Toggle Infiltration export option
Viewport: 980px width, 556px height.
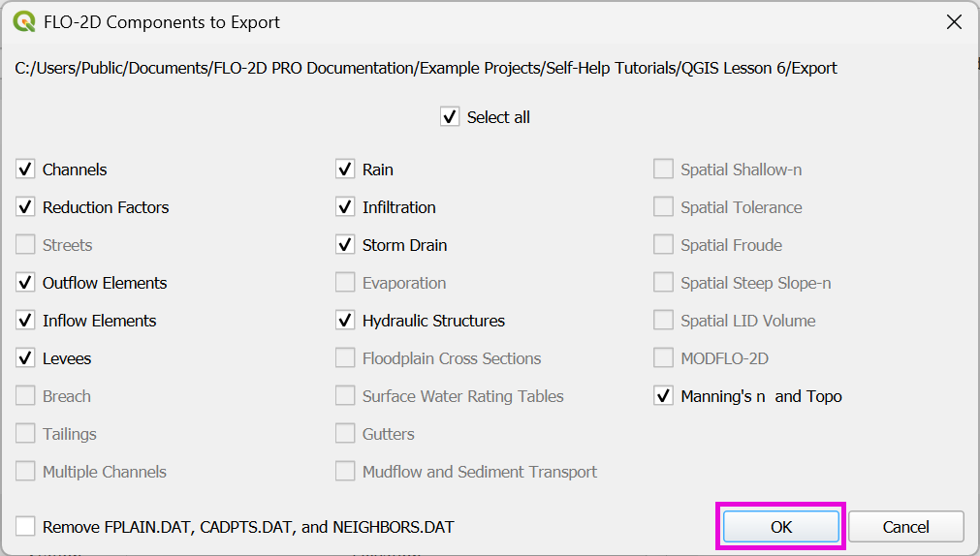click(345, 207)
